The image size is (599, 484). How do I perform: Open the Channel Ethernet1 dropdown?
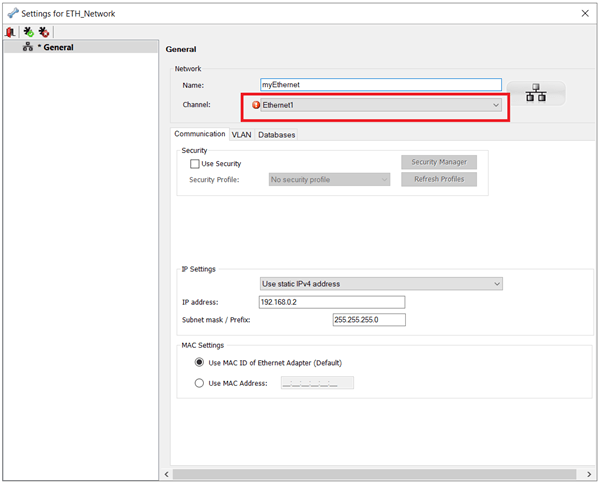click(x=381, y=105)
